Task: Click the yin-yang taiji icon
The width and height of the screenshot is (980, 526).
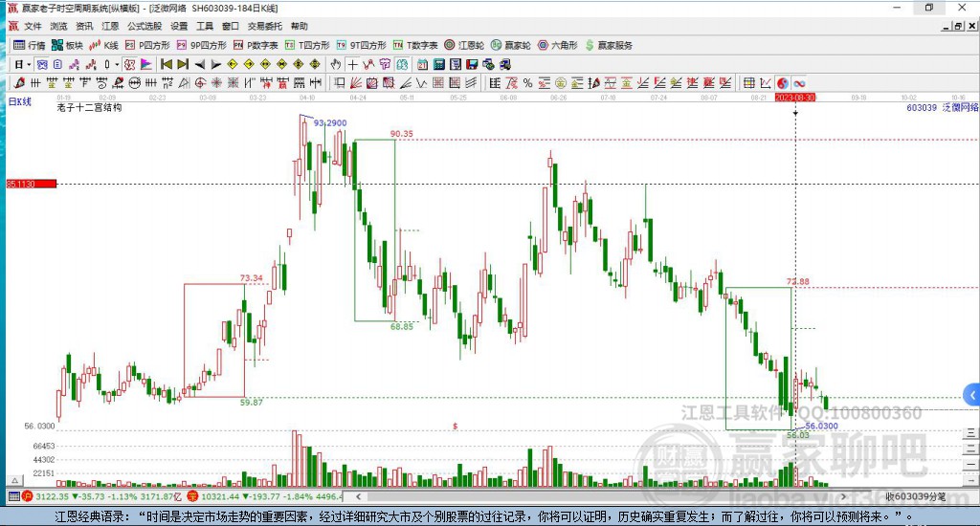Action: 783,82
